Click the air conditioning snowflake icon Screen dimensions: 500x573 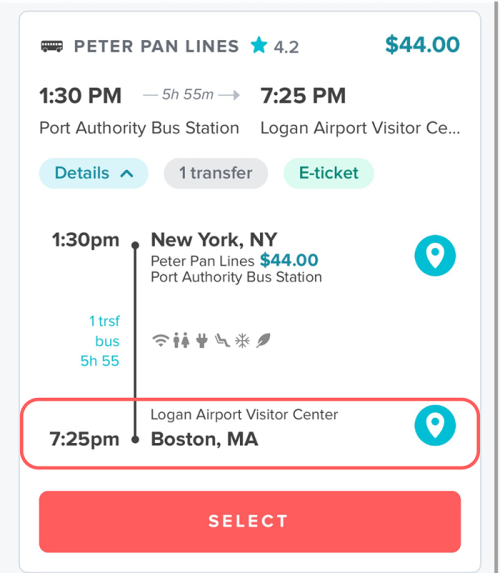(242, 341)
